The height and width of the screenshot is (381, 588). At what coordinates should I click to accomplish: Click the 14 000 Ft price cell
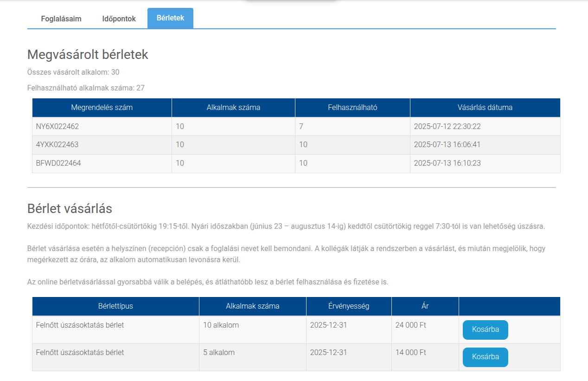[410, 353]
